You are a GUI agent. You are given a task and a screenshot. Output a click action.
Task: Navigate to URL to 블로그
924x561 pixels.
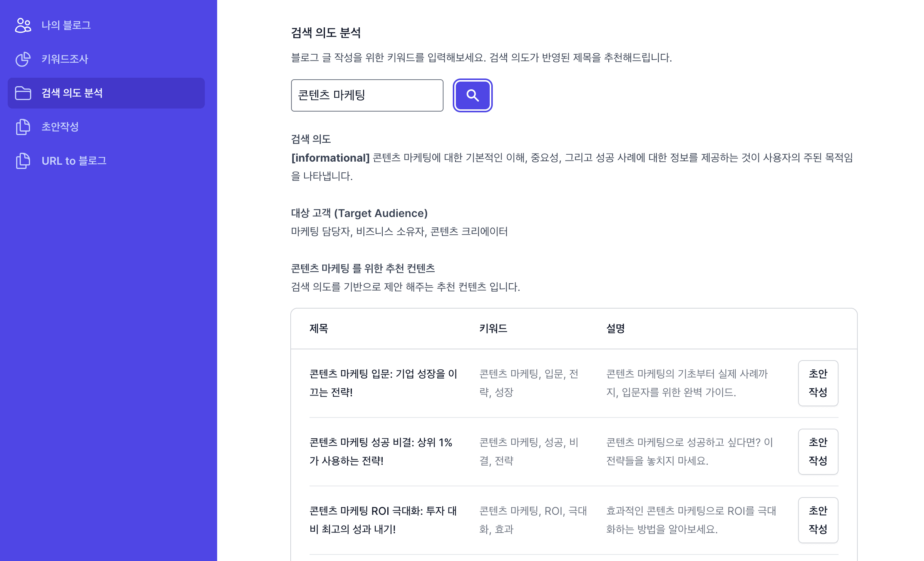pos(74,161)
